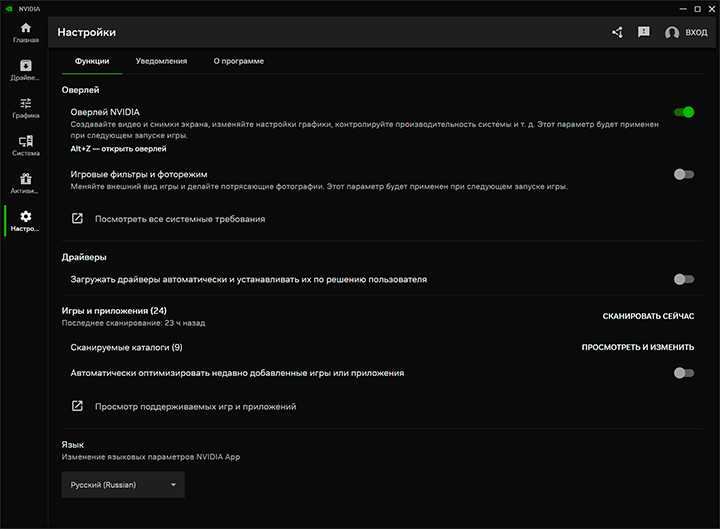Open the Главная home section
720x529 pixels.
pyautogui.click(x=26, y=33)
